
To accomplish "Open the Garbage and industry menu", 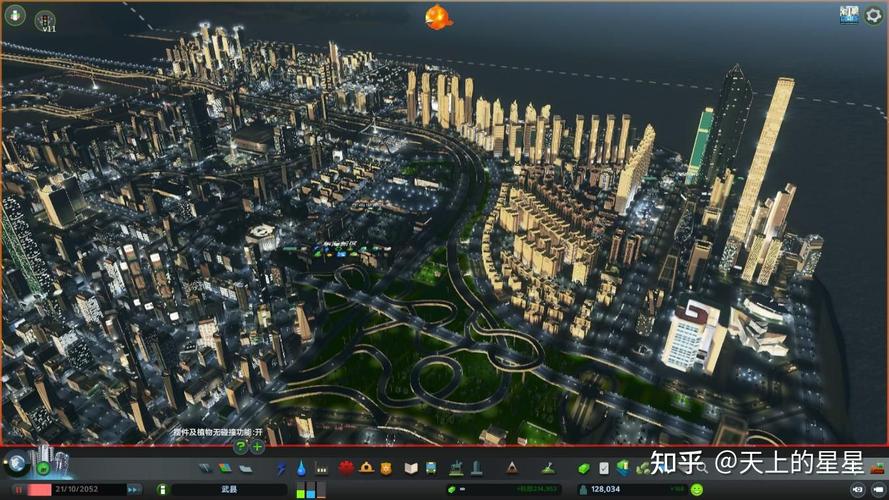I will (x=321, y=469).
